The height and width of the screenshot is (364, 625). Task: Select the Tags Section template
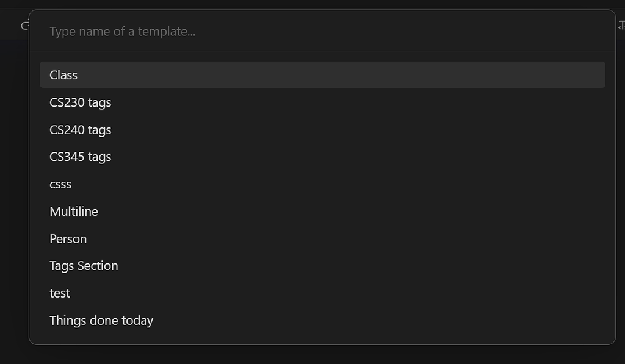[322, 266]
